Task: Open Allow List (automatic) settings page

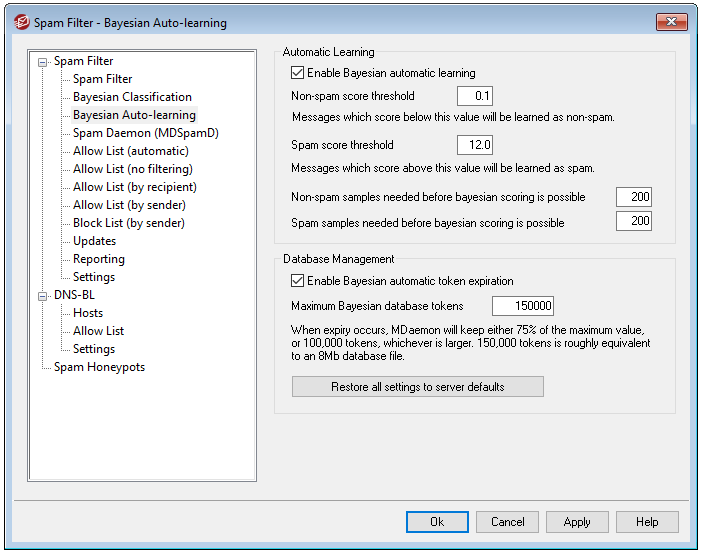Action: point(130,151)
